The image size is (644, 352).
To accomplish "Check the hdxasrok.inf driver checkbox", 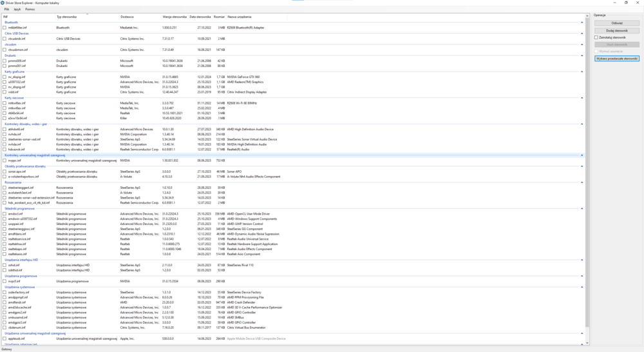I will coord(5,150).
